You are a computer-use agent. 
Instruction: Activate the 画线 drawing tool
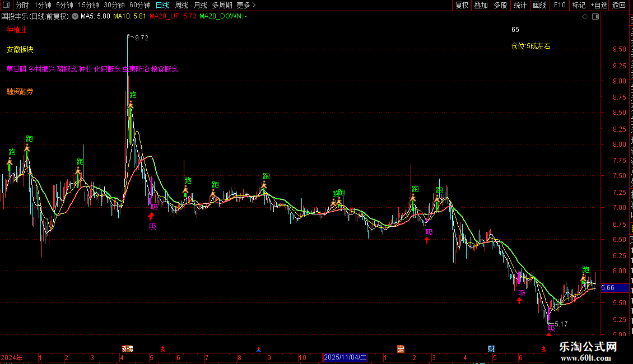[x=539, y=5]
